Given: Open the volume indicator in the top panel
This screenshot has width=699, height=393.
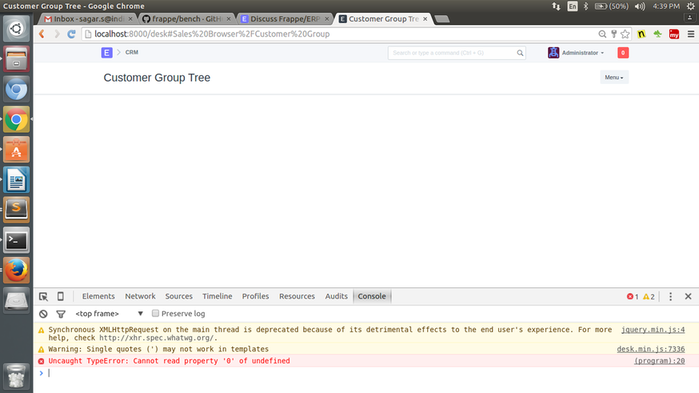Looking at the screenshot, I should (x=640, y=6).
